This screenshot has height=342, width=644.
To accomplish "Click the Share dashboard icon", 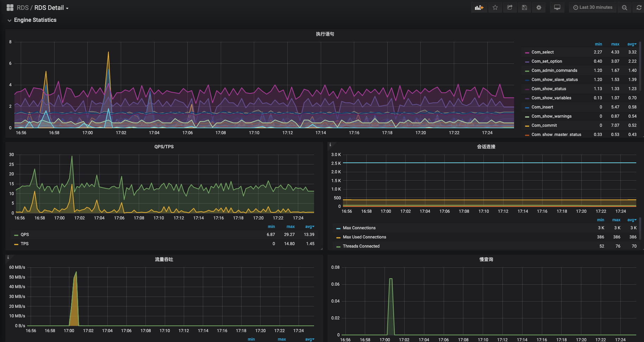I will coord(509,7).
